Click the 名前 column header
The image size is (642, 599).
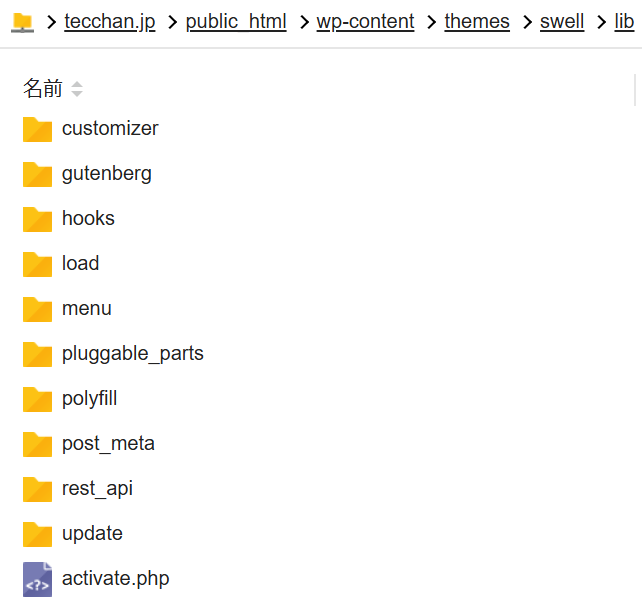point(43,88)
